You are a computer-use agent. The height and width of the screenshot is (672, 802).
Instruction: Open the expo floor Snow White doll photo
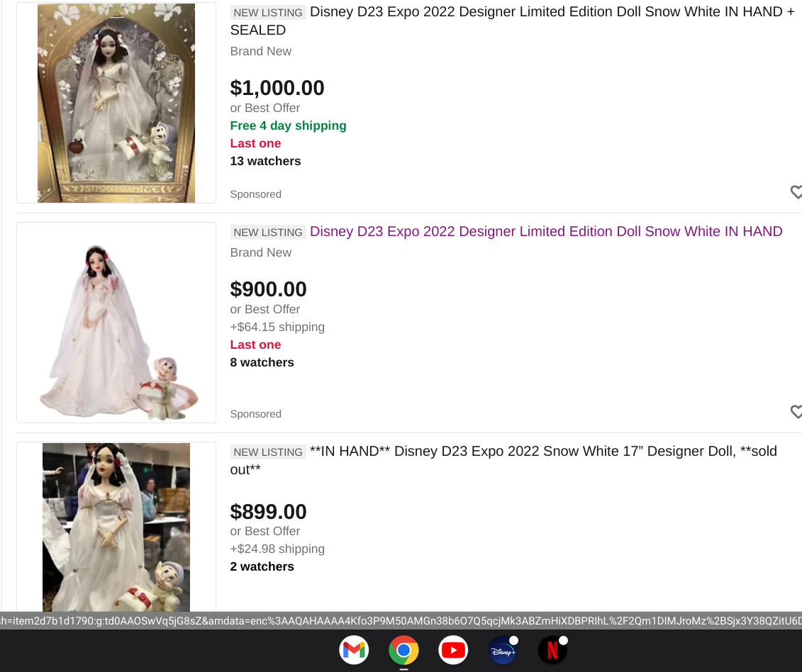pos(116,527)
